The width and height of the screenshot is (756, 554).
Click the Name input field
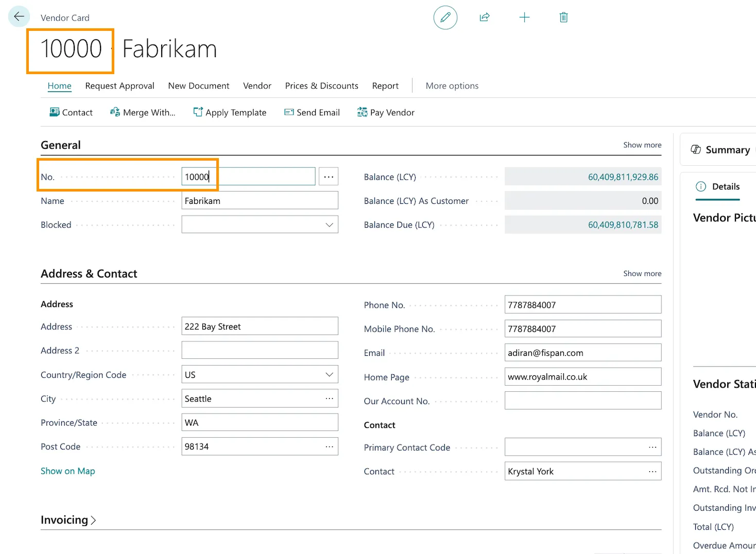(260, 201)
